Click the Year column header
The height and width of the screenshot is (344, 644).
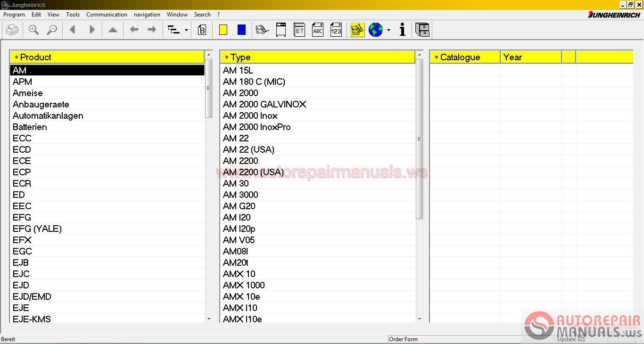point(531,57)
